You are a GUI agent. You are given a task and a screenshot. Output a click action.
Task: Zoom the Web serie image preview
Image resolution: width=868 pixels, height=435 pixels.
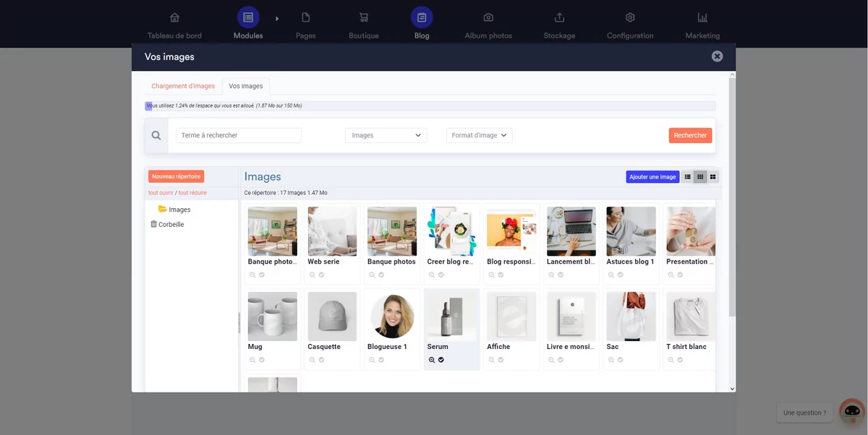pyautogui.click(x=312, y=275)
